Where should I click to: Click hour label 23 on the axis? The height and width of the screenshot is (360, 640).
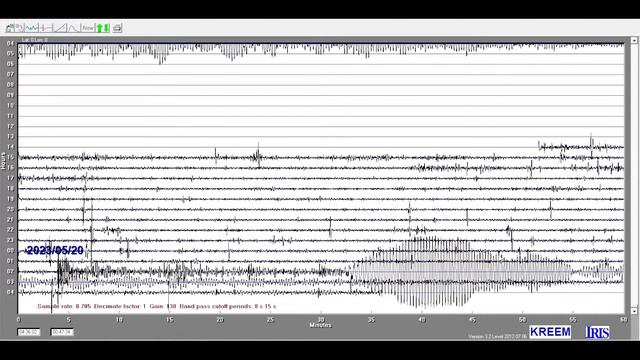[x=10, y=240]
